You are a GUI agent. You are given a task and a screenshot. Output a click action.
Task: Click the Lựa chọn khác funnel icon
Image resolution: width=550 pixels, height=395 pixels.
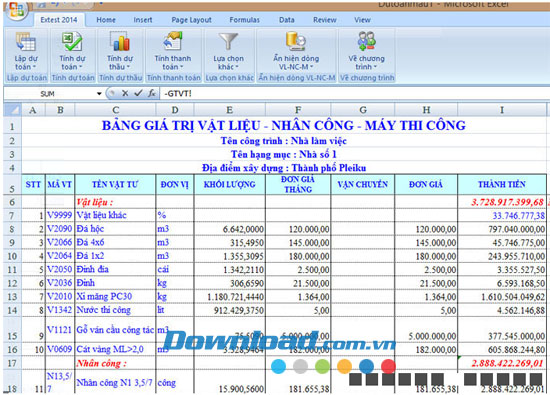tap(228, 41)
